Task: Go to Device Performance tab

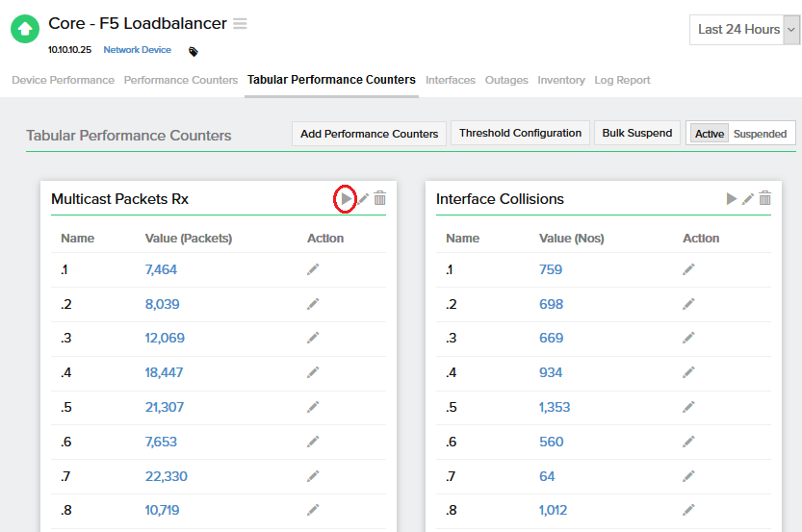Action: point(63,80)
